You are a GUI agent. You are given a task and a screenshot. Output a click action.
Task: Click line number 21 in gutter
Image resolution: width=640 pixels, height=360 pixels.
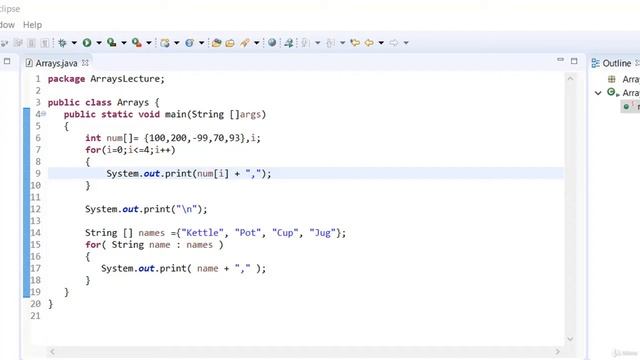pos(36,316)
